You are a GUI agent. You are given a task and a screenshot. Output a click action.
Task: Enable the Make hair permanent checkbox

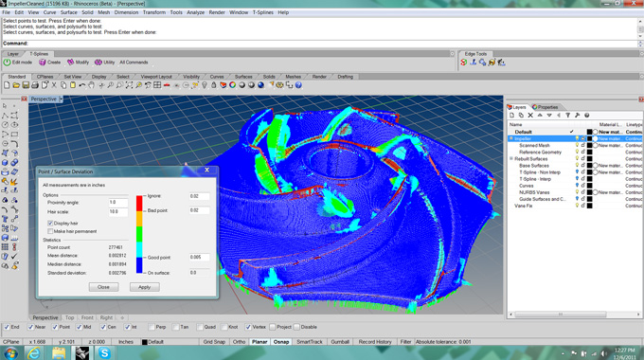tap(50, 231)
